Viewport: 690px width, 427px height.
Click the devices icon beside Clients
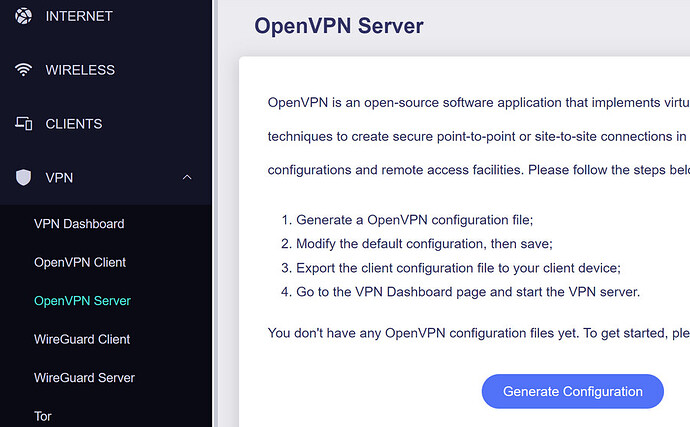click(x=24, y=124)
